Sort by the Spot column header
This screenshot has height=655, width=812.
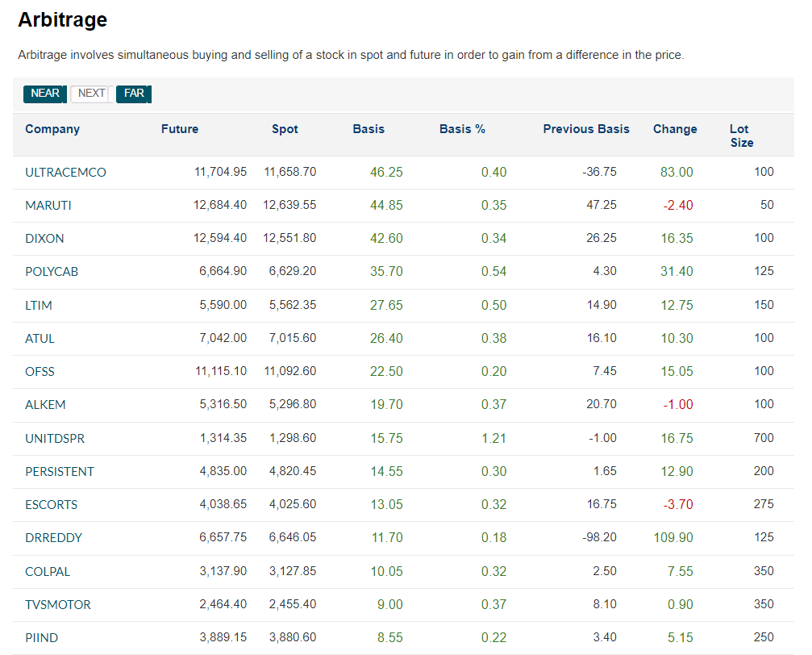point(285,129)
